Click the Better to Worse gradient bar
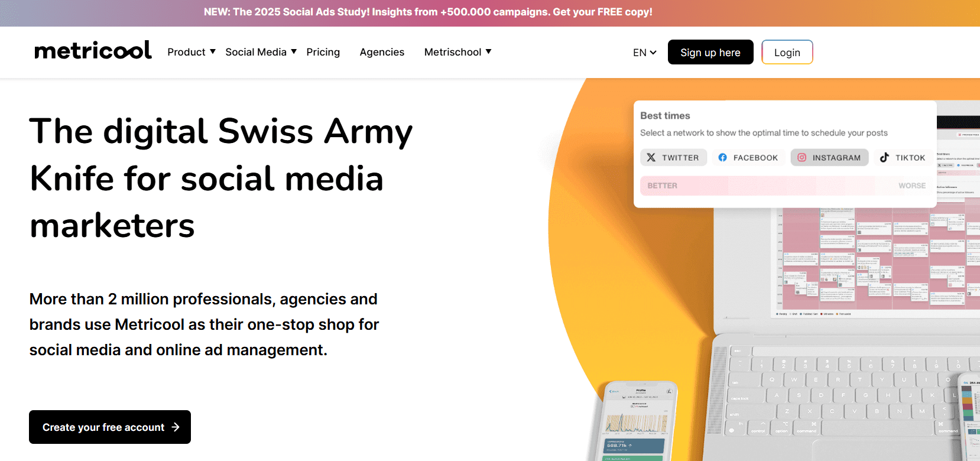 pos(785,186)
